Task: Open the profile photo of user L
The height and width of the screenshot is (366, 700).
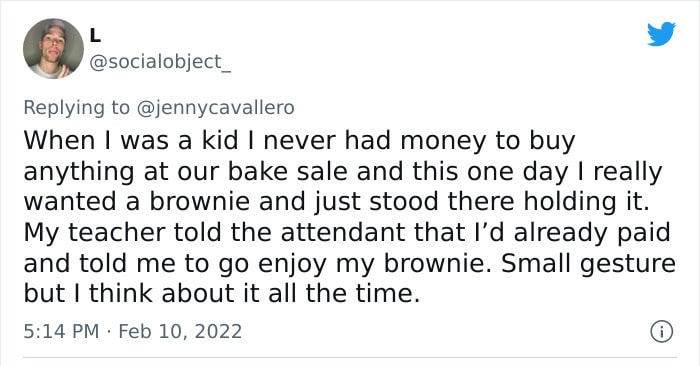Action: coord(53,49)
